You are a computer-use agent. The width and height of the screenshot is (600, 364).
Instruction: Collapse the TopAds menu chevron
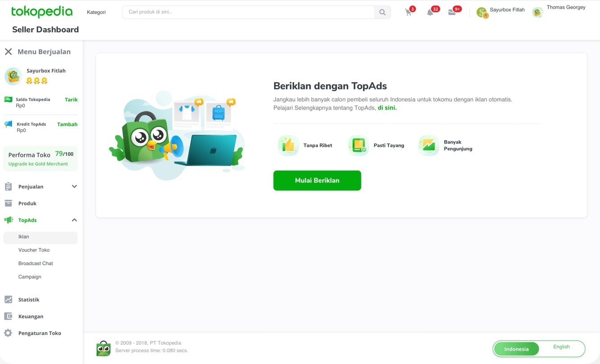(x=75, y=220)
